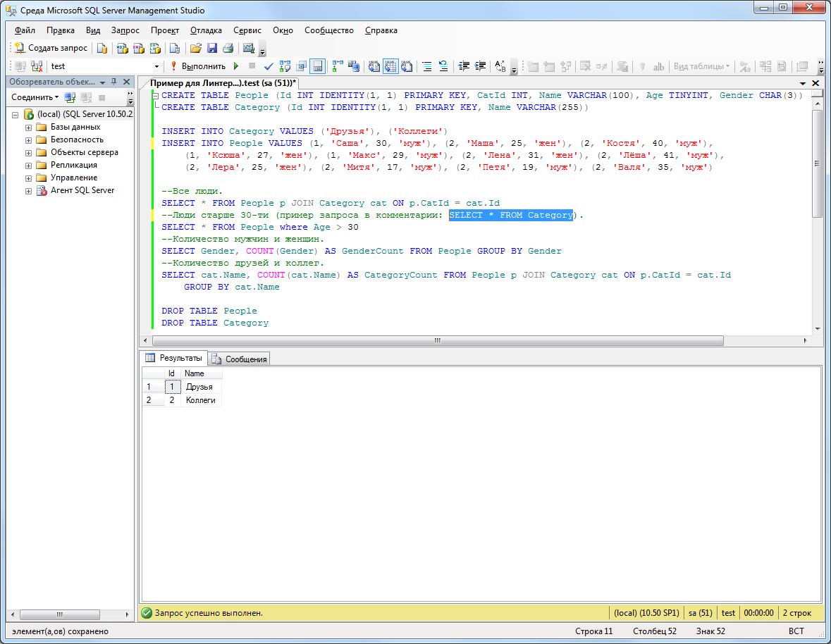The image size is (831, 644).
Task: Click the MDX query icon
Action: [122, 48]
